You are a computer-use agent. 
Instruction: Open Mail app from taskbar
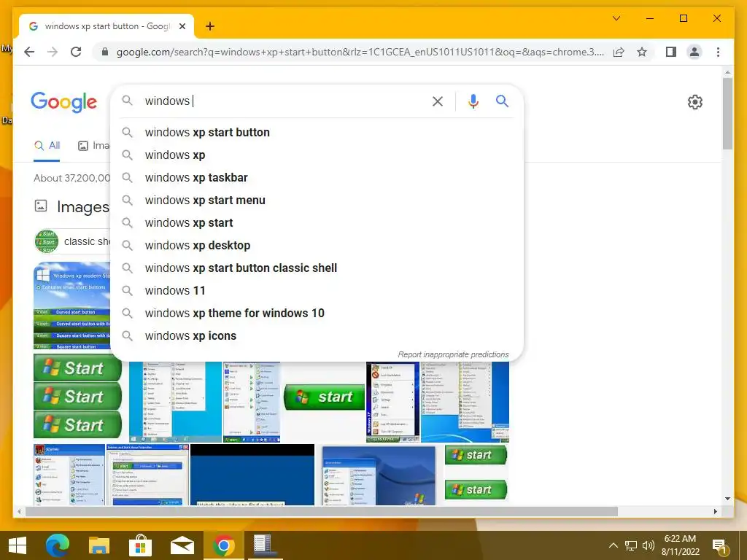tap(182, 545)
